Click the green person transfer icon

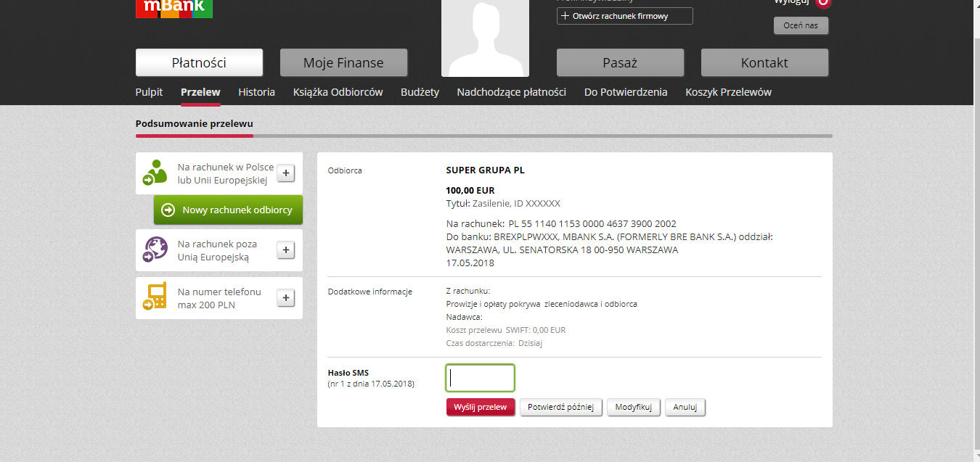(x=155, y=173)
